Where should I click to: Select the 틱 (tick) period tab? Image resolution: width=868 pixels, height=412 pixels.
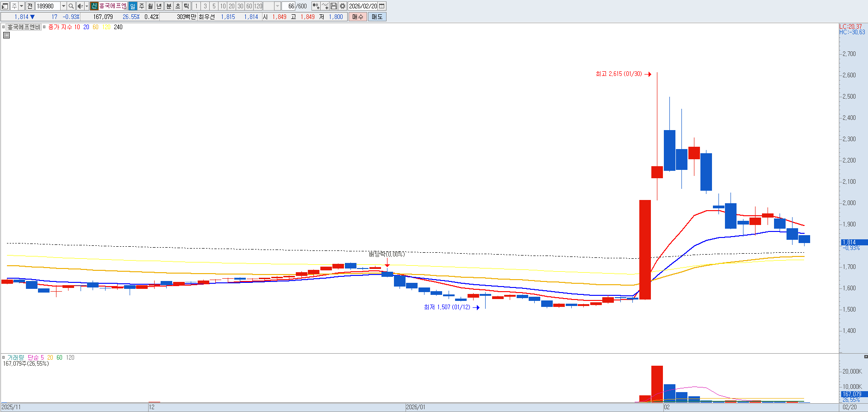pos(187,6)
